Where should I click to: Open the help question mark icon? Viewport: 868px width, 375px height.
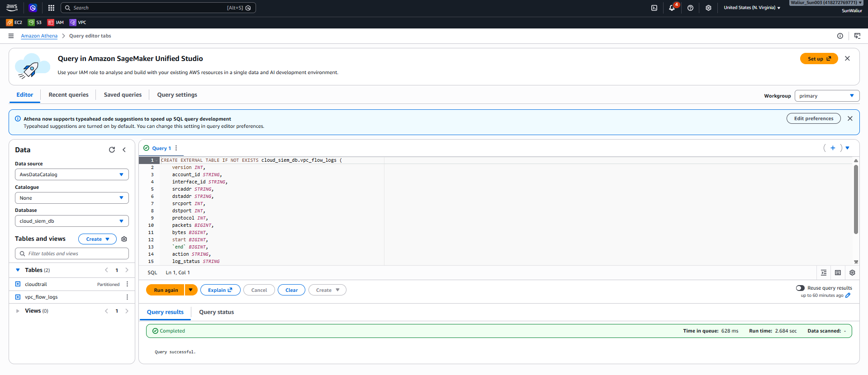click(690, 8)
